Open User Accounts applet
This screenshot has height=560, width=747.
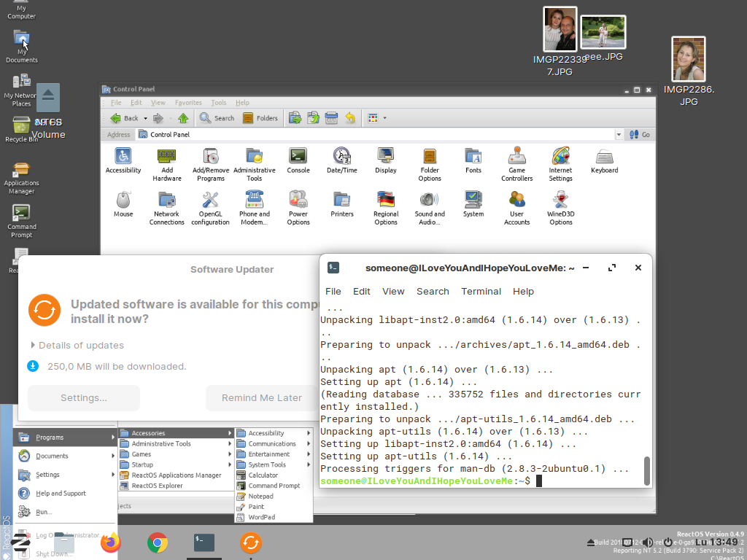[517, 208]
